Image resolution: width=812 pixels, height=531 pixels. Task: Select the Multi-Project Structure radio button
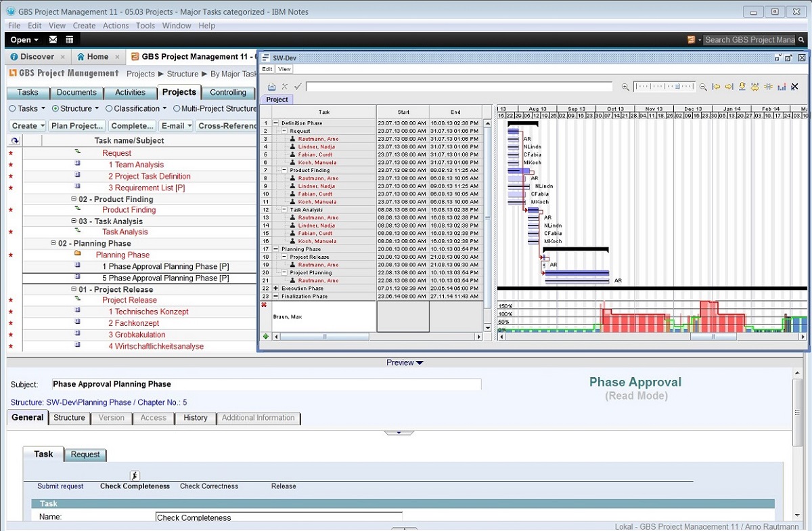tap(177, 108)
